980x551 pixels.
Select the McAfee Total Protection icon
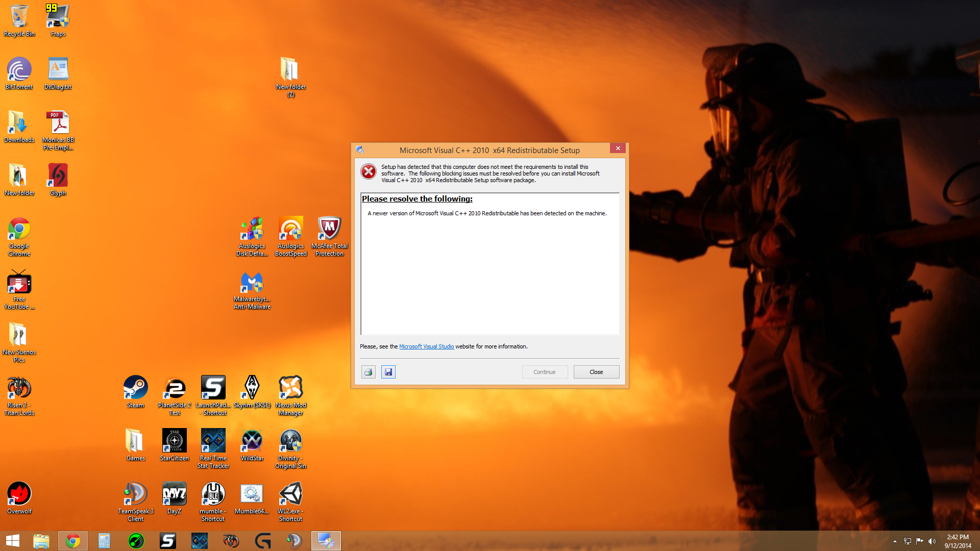329,236
